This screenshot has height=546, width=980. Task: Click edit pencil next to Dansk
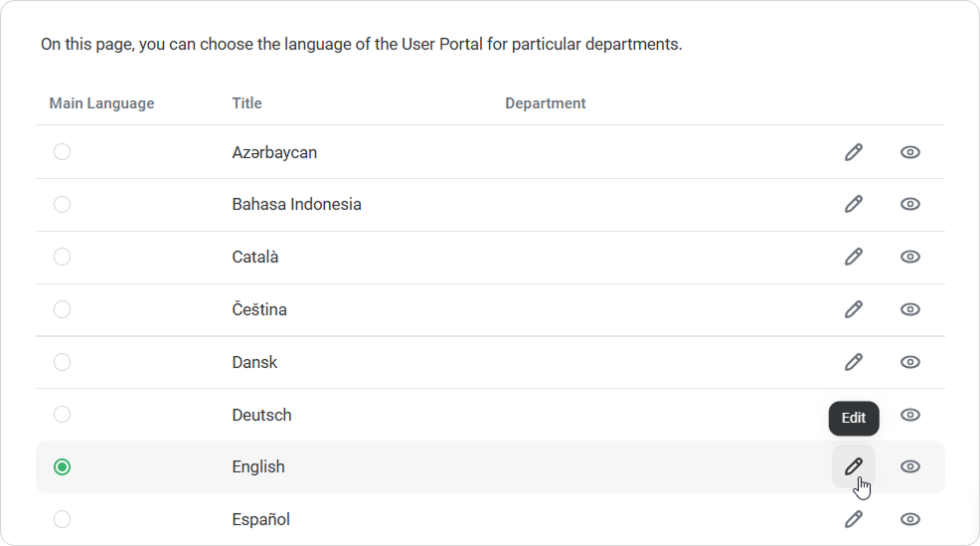[853, 362]
